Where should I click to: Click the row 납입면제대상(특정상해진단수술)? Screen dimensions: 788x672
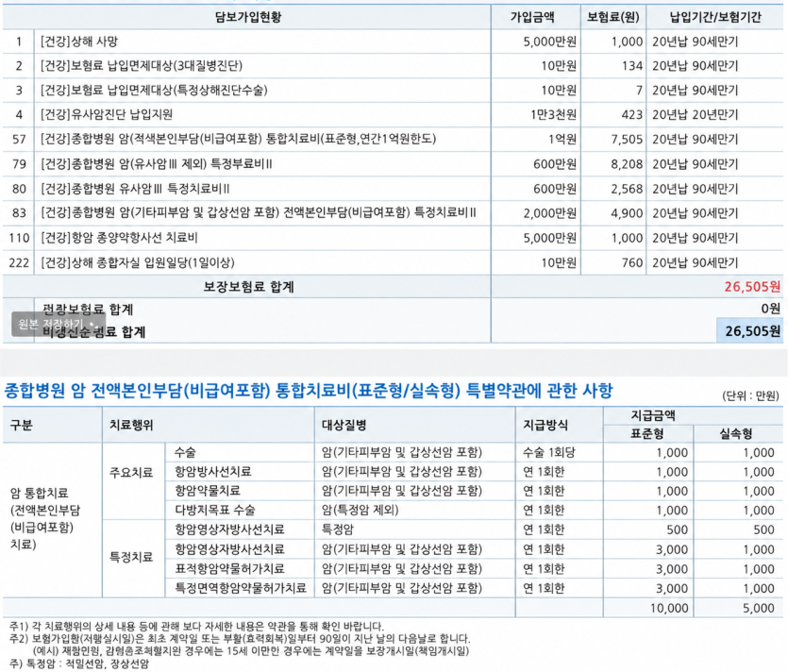393,91
